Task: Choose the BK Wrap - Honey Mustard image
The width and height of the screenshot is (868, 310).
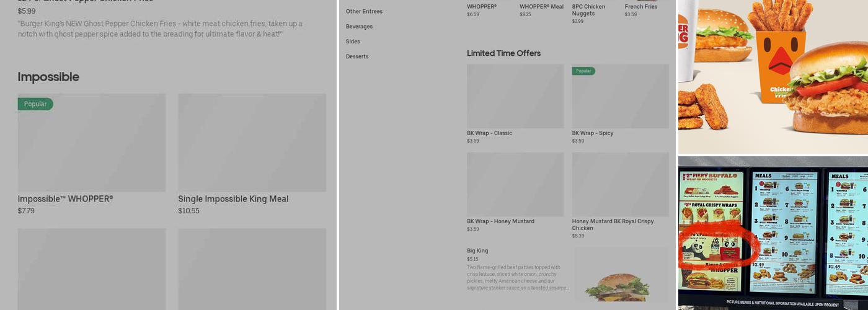Action: point(515,185)
